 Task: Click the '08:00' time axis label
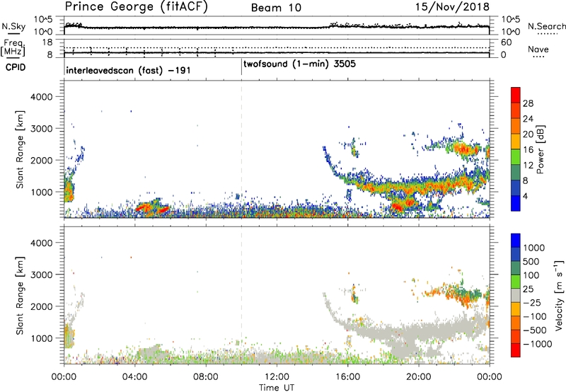(x=206, y=377)
